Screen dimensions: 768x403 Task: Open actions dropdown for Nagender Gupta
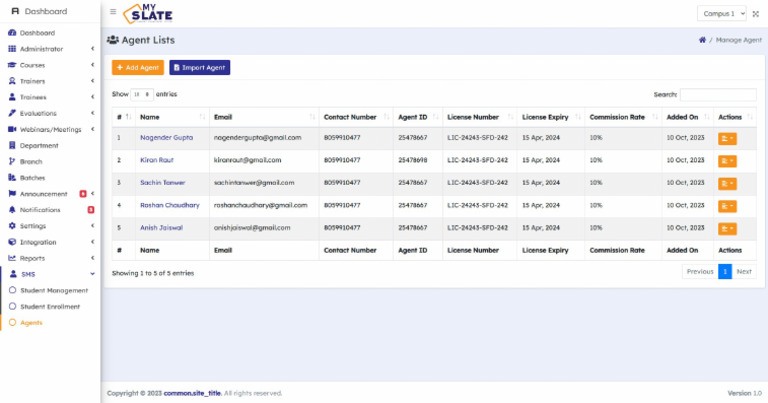coord(727,137)
